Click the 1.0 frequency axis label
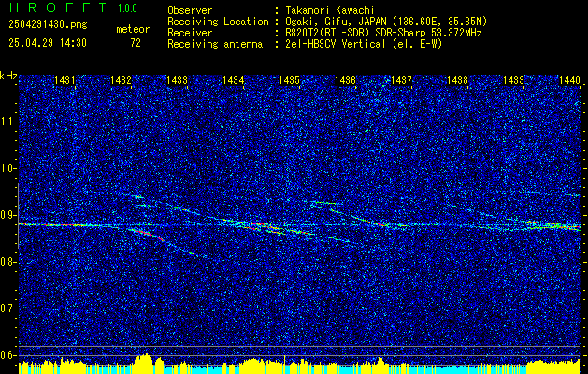 point(8,169)
